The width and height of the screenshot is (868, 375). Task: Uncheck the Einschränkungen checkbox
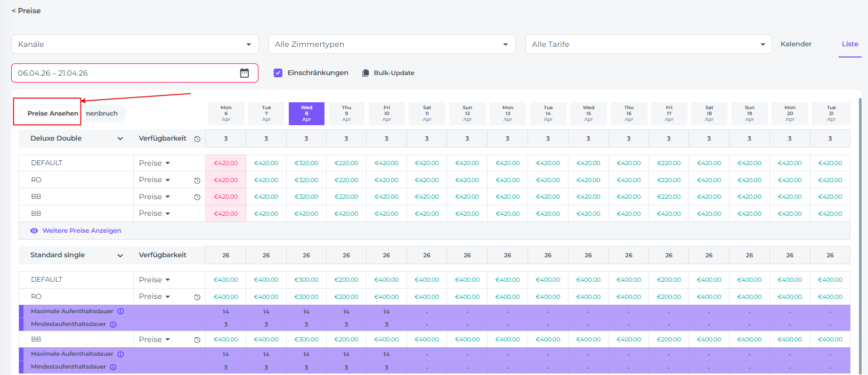point(278,73)
